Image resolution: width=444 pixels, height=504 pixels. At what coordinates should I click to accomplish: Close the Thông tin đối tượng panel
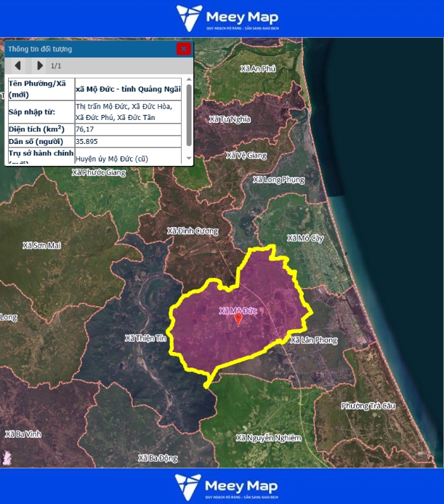[184, 49]
